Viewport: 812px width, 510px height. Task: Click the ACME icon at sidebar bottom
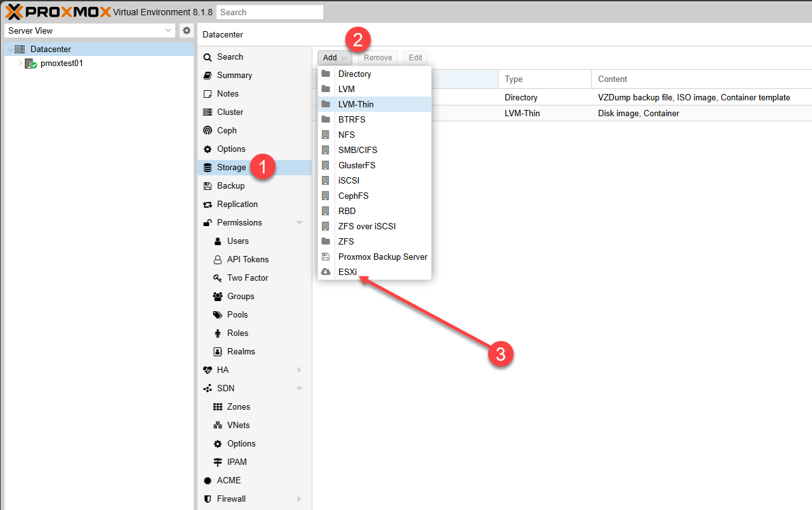[208, 480]
